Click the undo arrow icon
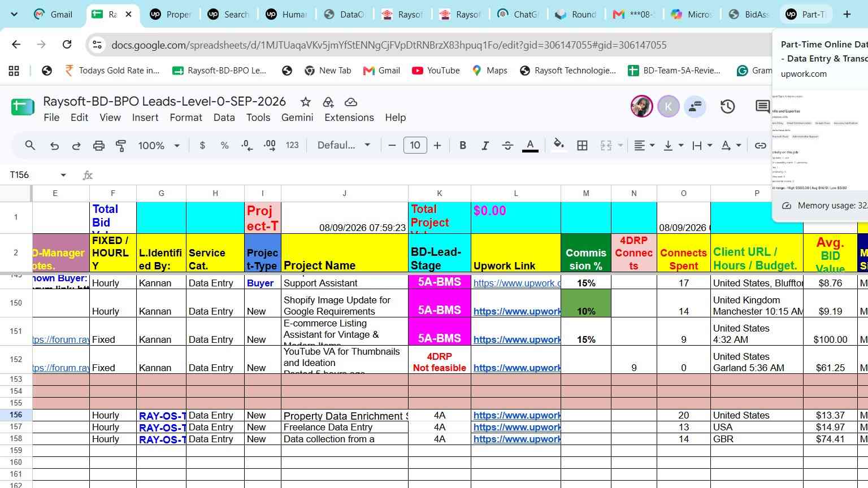The image size is (868, 488). pyautogui.click(x=54, y=146)
